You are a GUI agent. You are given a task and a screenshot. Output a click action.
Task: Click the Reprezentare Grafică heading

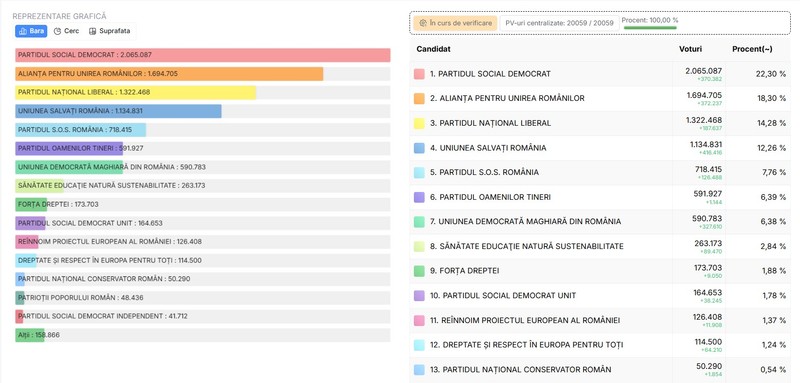(x=59, y=16)
